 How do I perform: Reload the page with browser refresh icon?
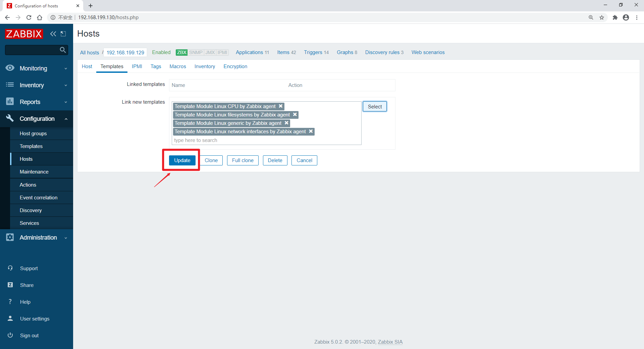(x=29, y=17)
